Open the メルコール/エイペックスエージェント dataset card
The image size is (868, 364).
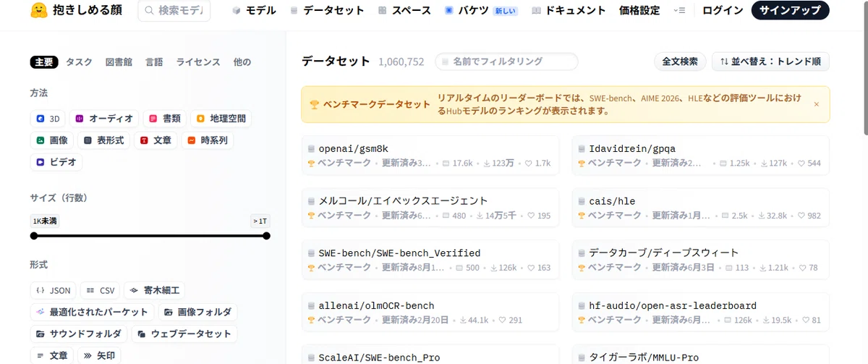[430, 208]
